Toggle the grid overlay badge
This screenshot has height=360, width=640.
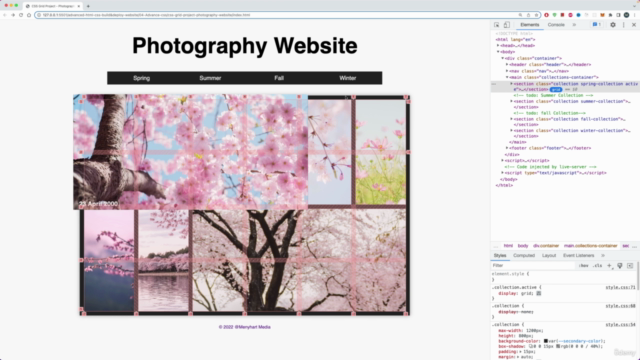(556, 89)
